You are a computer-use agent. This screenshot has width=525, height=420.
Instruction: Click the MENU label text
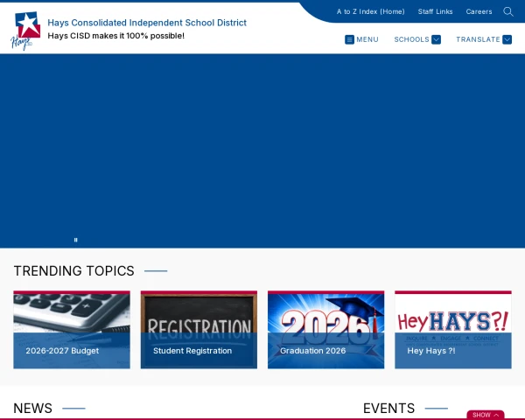pos(367,39)
